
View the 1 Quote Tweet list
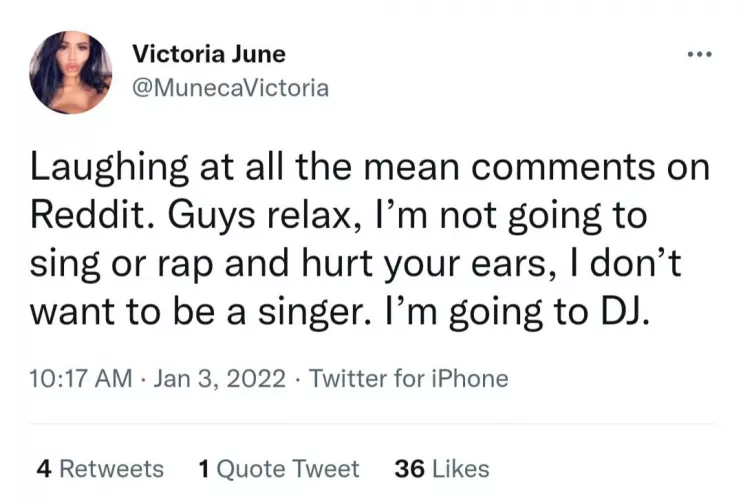click(279, 468)
